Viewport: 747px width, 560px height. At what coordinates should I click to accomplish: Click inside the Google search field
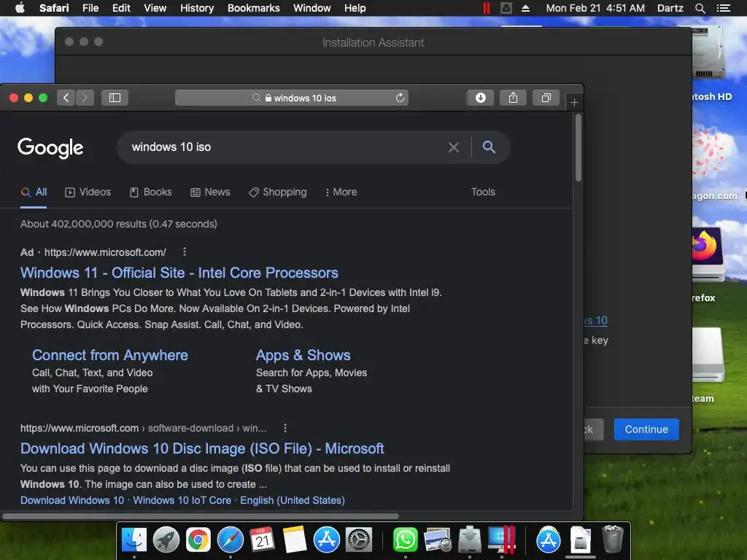286,147
